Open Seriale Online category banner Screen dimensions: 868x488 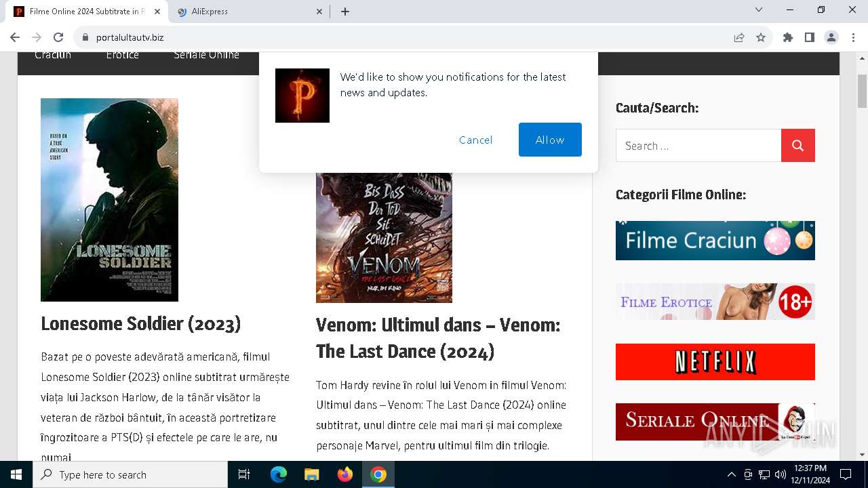click(x=715, y=422)
